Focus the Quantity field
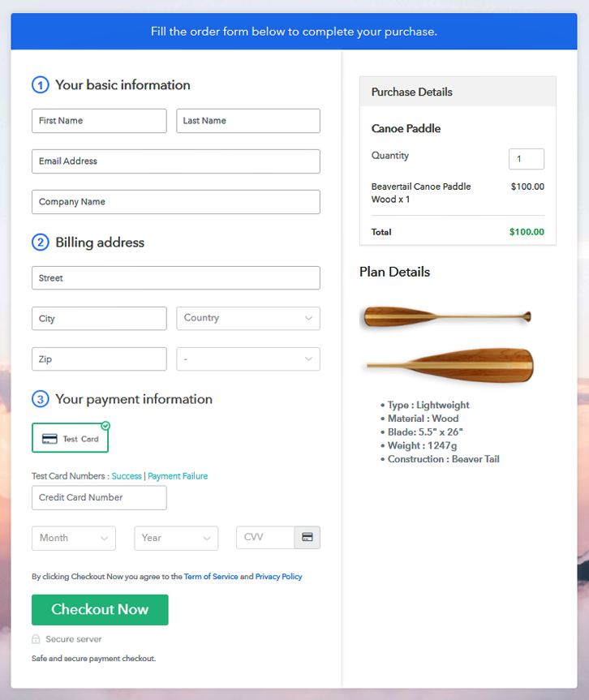 point(527,159)
